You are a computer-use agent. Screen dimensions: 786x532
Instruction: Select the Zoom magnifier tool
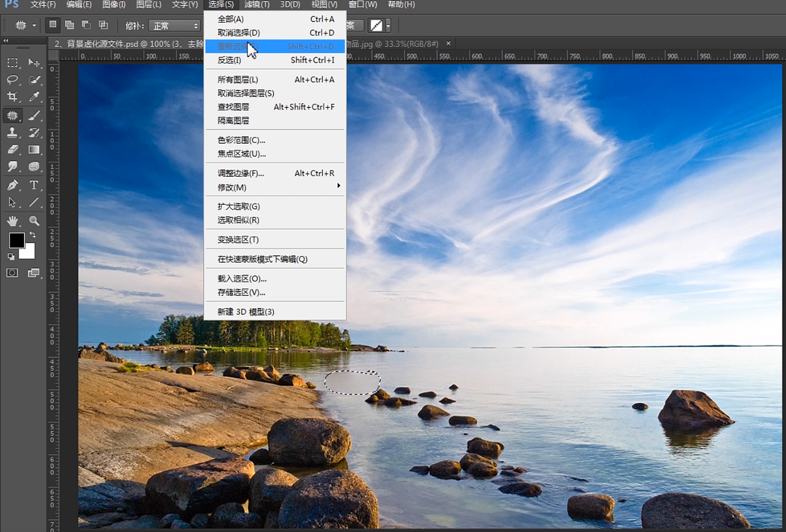(34, 220)
